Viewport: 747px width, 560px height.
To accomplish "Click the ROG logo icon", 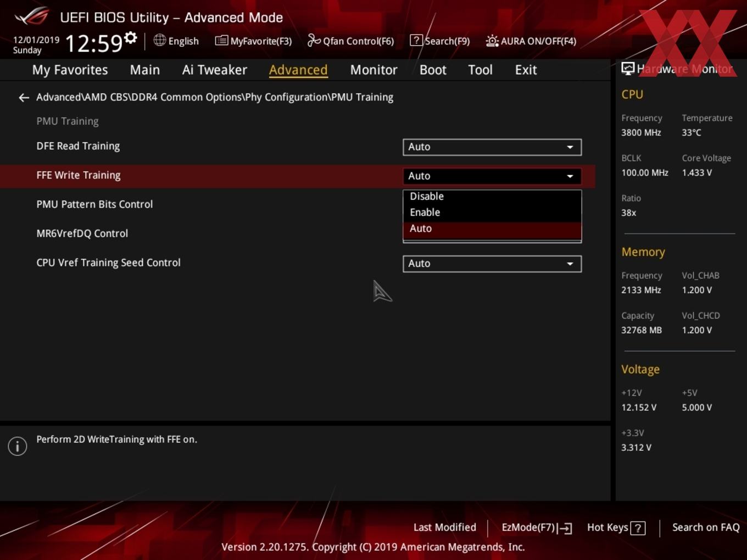I will tap(32, 16).
